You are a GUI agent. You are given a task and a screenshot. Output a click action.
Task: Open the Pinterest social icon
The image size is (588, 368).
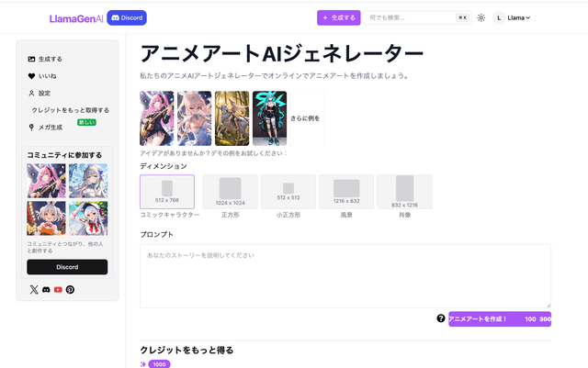click(70, 289)
